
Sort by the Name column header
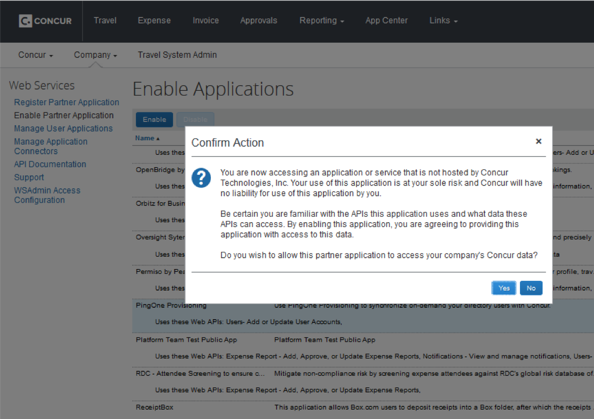click(147, 138)
